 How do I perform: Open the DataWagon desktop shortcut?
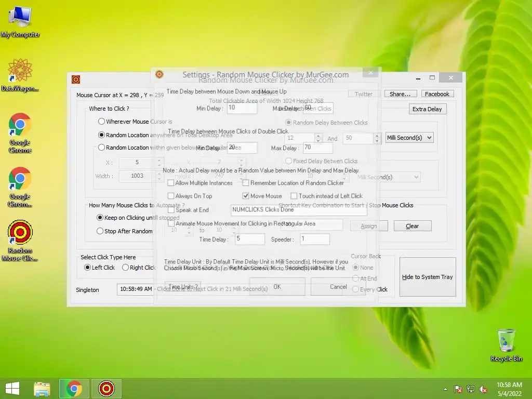(x=20, y=75)
